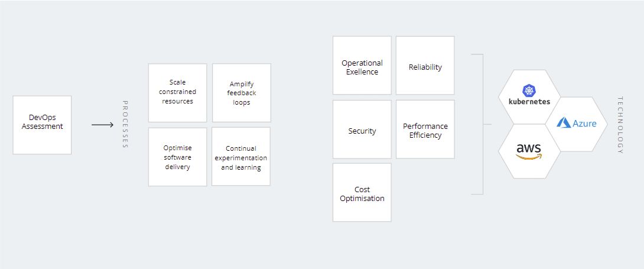
Task: Click the bracket connecting pillars to technology
Action: pos(483,125)
